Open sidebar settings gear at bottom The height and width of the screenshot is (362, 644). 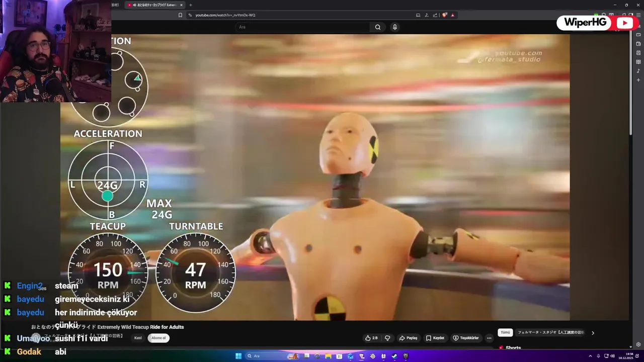pos(638,344)
